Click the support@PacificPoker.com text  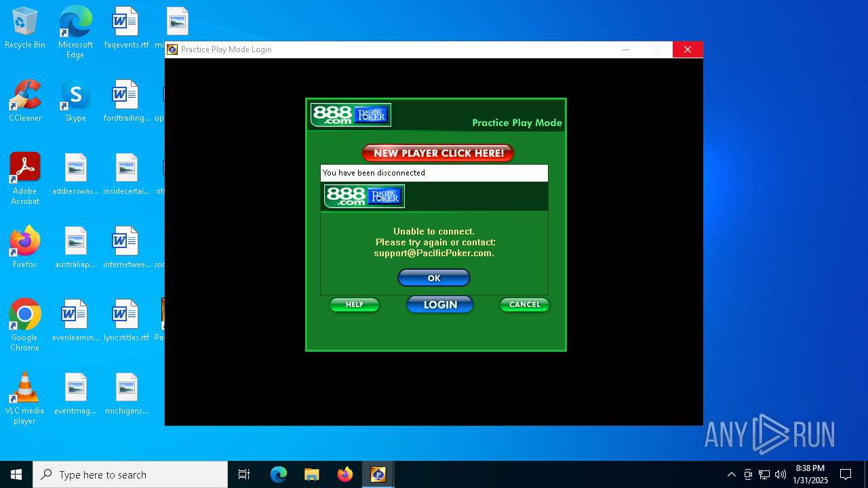point(434,253)
